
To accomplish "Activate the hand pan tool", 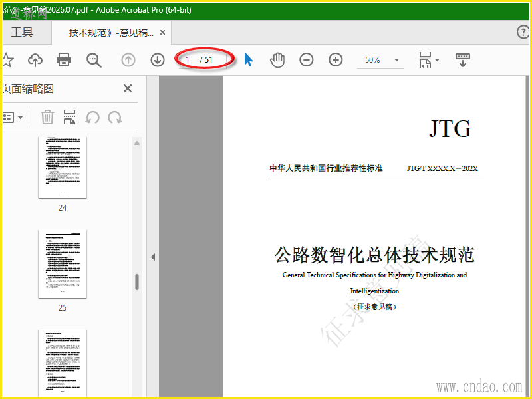I will [x=277, y=60].
